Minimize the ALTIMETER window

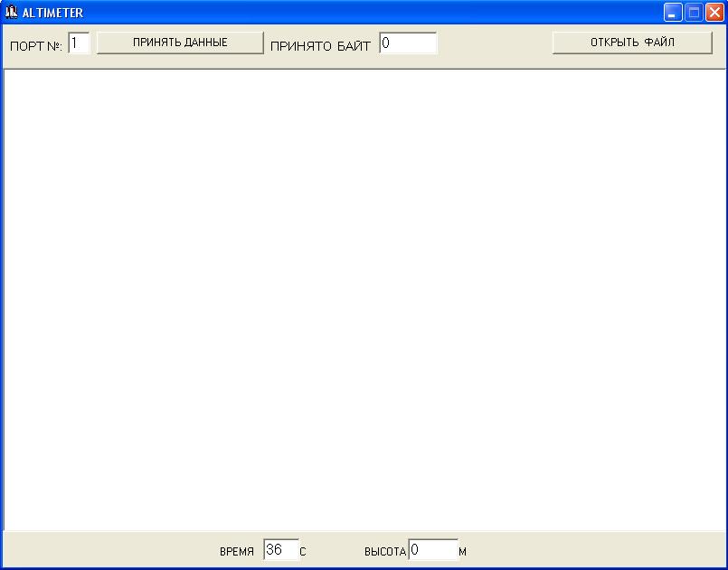click(x=672, y=13)
